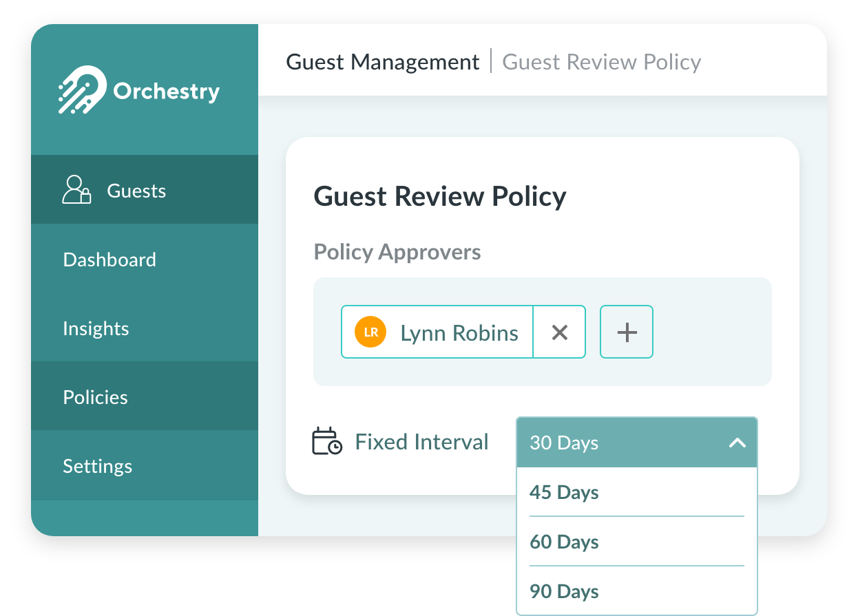Select 90 Days from the interval list
Viewport: 858px width, 616px height.
[x=564, y=591]
